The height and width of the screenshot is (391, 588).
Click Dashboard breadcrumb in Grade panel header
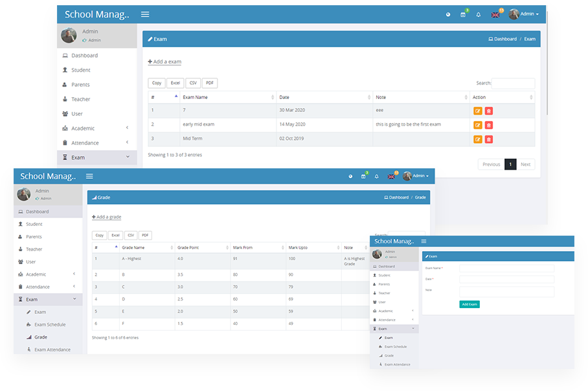tap(396, 197)
